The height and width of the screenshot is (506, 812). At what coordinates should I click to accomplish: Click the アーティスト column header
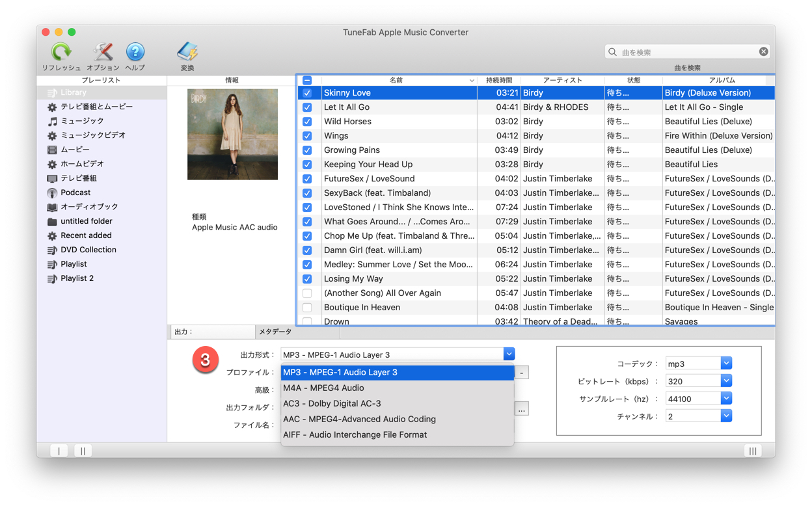563,81
